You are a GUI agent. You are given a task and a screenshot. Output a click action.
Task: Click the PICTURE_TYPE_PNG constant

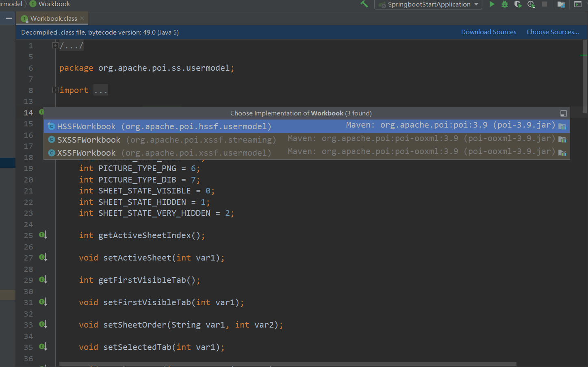(137, 168)
